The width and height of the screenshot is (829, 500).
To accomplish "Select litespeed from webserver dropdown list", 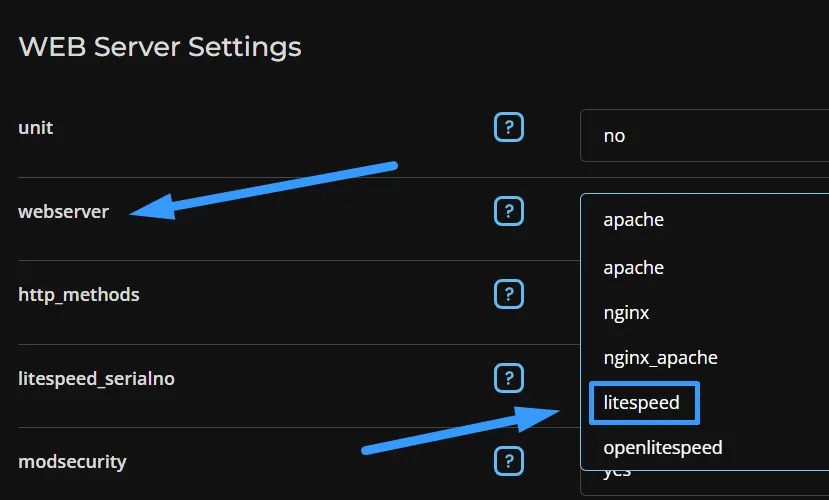I will [x=644, y=403].
